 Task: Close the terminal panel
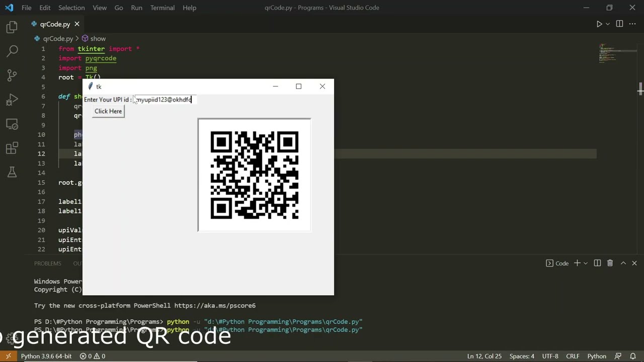tap(634, 263)
